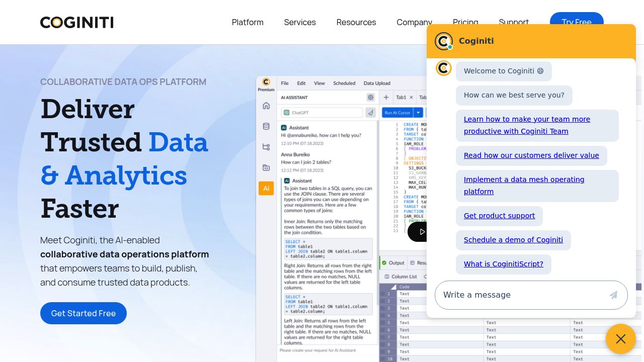Click the Try Free button

tap(577, 18)
